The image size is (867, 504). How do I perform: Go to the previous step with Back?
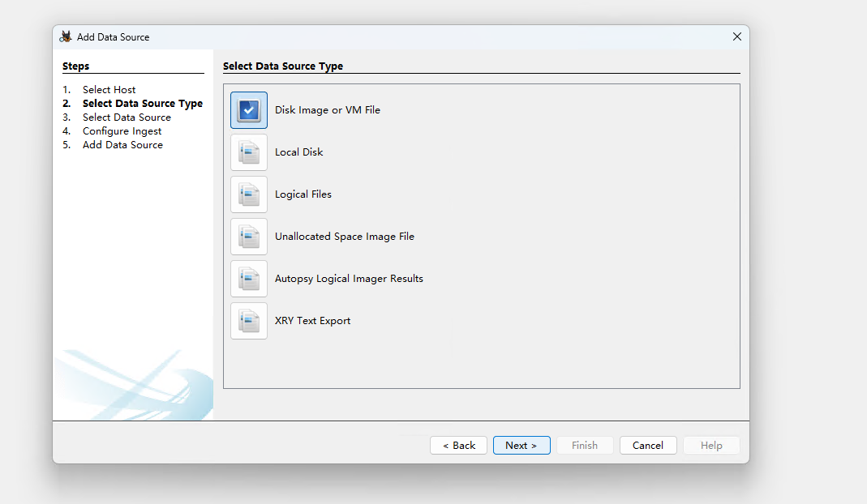click(458, 446)
